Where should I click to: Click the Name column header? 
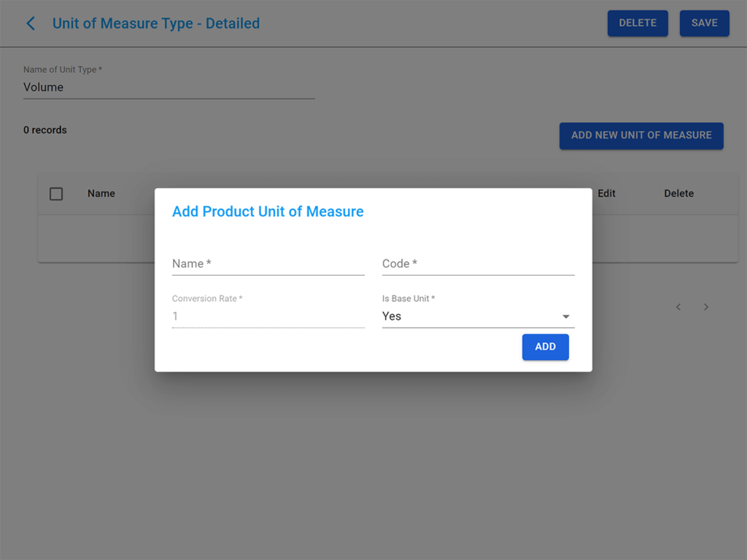[x=101, y=193]
